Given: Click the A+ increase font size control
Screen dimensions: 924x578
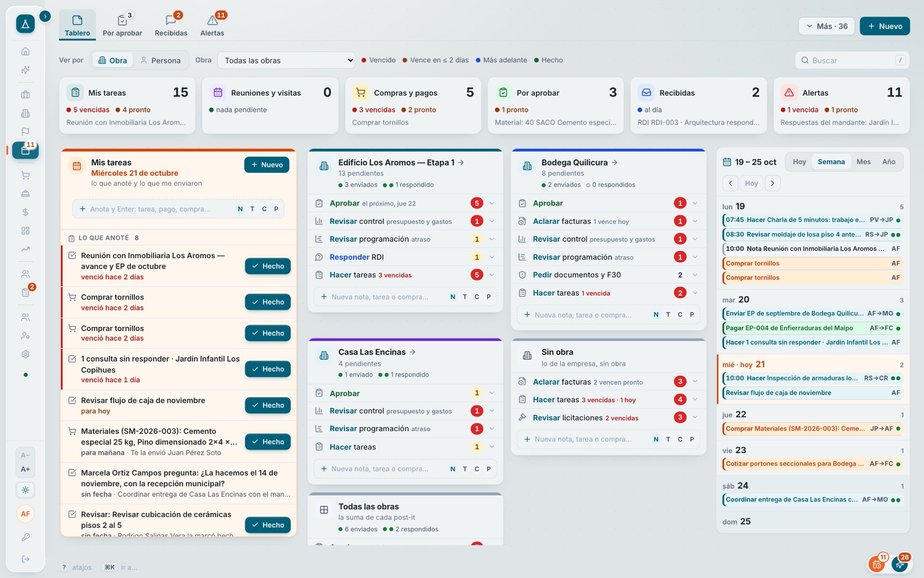Looking at the screenshot, I should (25, 469).
